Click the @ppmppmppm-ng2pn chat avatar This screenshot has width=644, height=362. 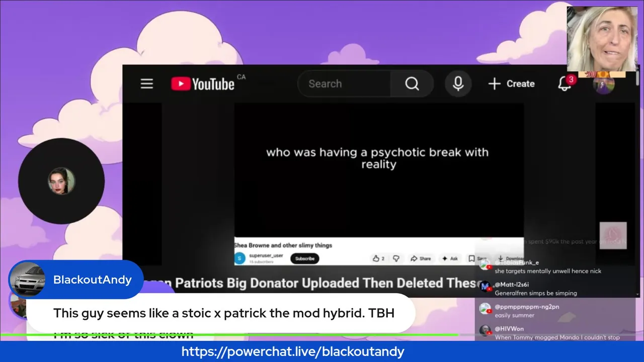pos(485,309)
